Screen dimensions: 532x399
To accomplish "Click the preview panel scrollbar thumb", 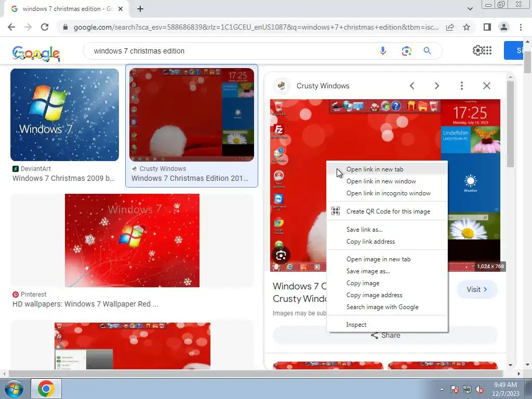I will click(x=510, y=124).
